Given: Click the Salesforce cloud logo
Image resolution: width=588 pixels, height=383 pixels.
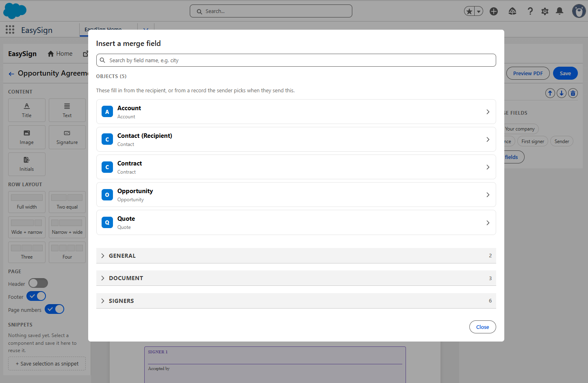Looking at the screenshot, I should coord(15,11).
